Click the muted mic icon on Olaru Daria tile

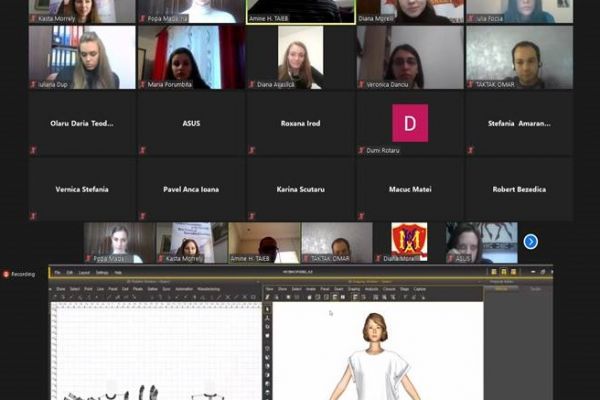click(33, 150)
